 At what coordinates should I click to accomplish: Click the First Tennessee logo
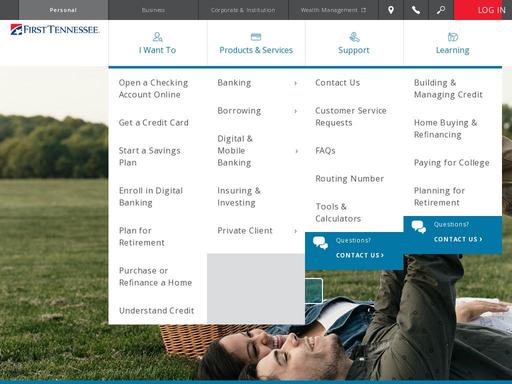pos(54,29)
